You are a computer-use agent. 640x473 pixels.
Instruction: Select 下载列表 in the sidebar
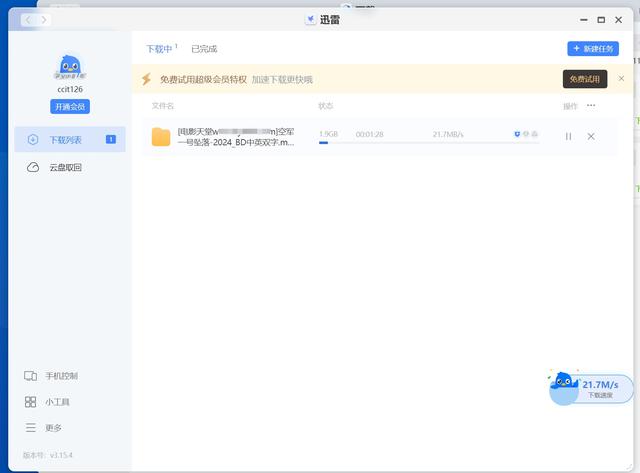coord(70,140)
